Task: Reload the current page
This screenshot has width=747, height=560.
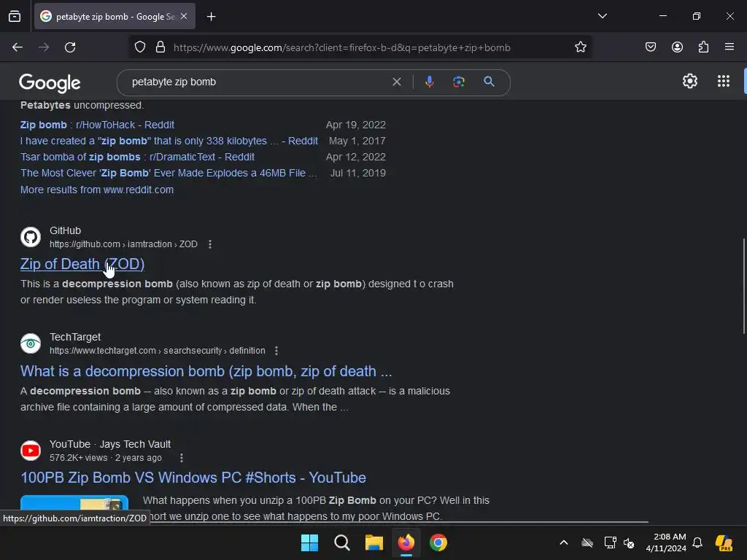Action: click(x=70, y=47)
